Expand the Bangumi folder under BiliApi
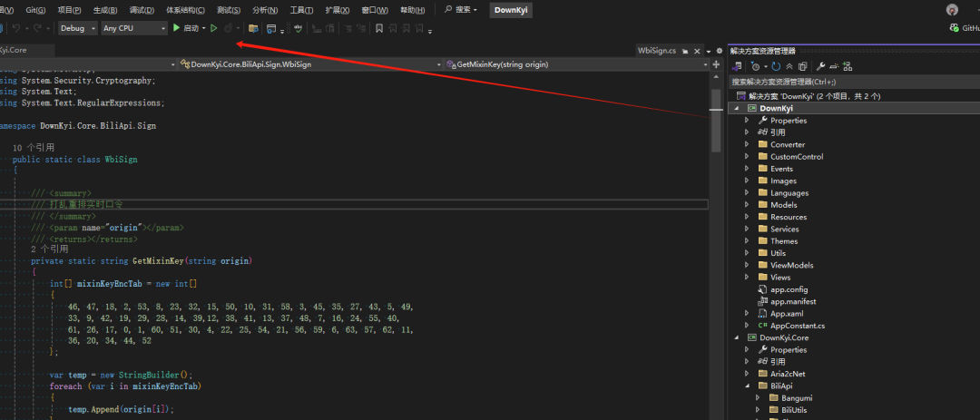Viewport: 980px width, 420px height. click(758, 397)
